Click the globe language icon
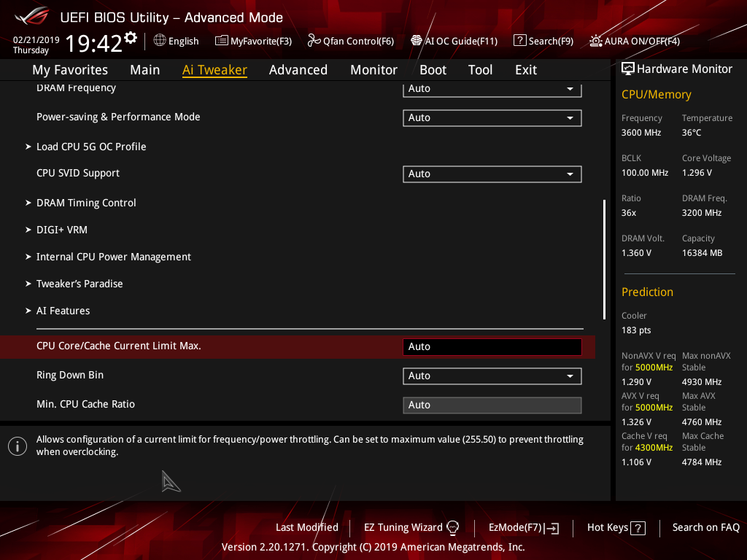 160,41
